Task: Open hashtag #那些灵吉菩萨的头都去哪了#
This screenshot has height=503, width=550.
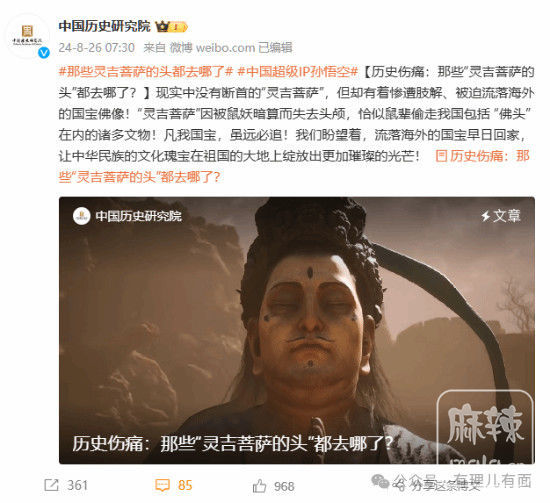Action: (x=146, y=72)
